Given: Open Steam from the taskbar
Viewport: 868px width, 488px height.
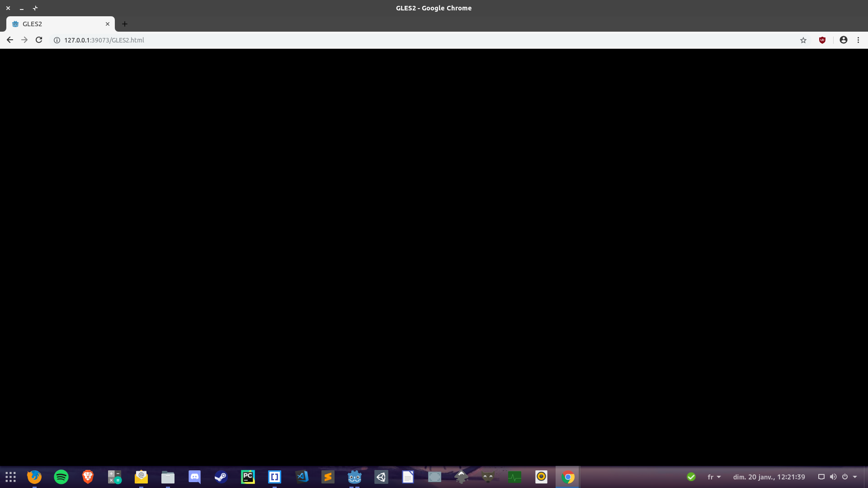Looking at the screenshot, I should (x=220, y=477).
